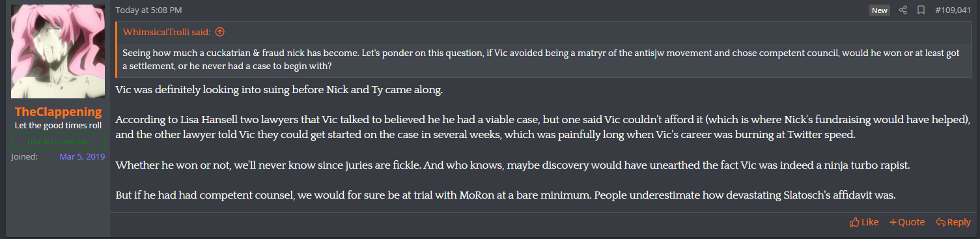The height and width of the screenshot is (239, 980).
Task: Select the 'Let the good times roll' title
Action: [58, 126]
